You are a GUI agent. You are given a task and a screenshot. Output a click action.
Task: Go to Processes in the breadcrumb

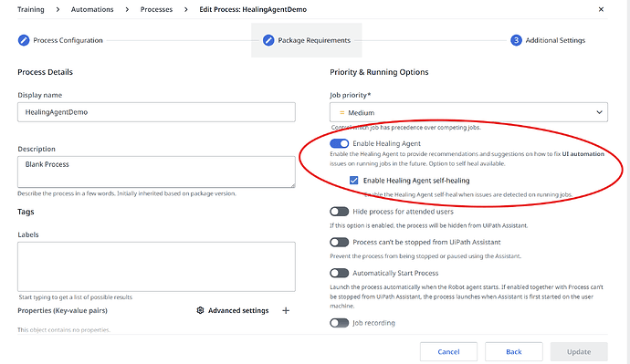coord(156,9)
